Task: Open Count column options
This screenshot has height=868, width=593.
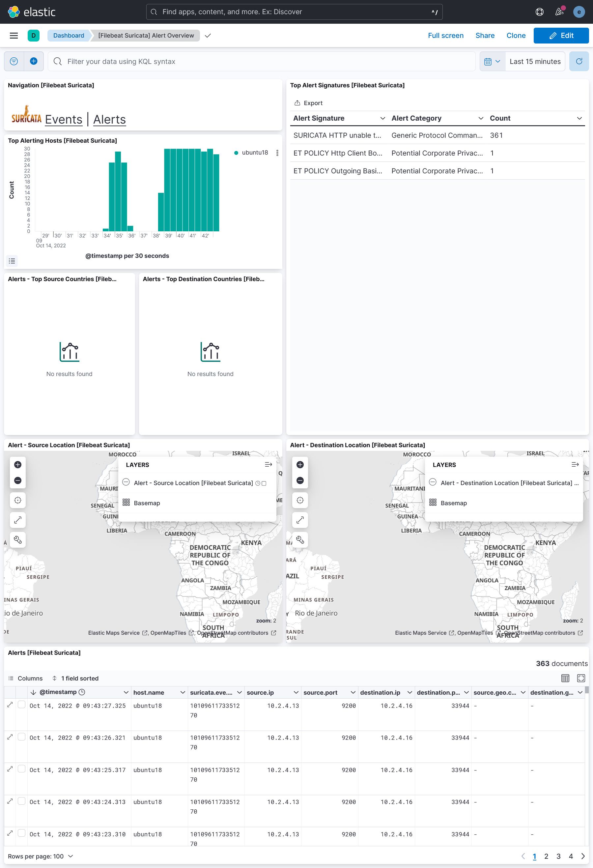Action: (x=579, y=118)
